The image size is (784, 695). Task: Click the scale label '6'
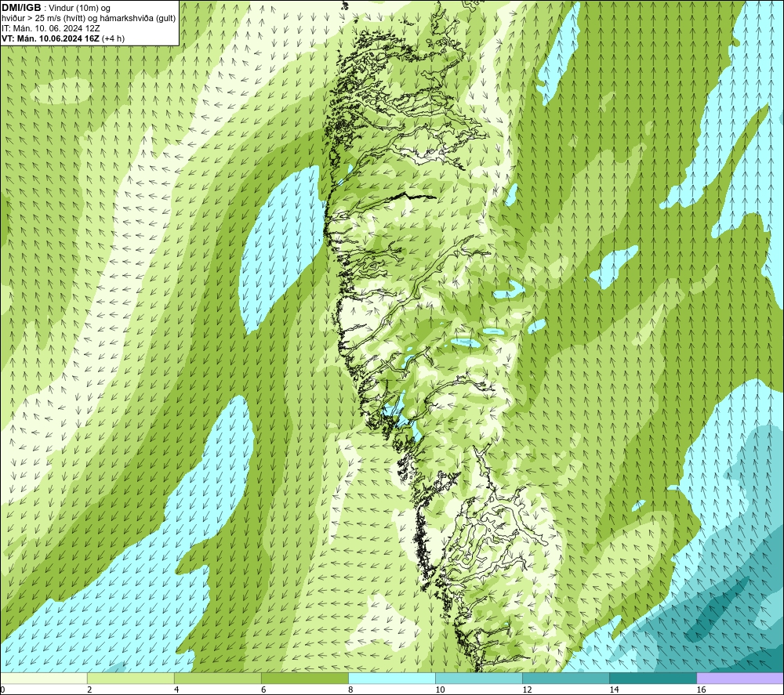(263, 690)
